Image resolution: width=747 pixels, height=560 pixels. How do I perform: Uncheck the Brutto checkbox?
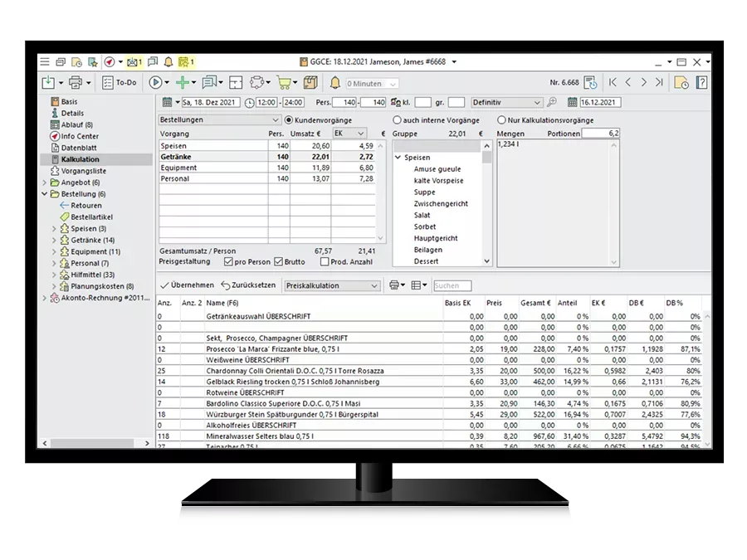click(279, 262)
